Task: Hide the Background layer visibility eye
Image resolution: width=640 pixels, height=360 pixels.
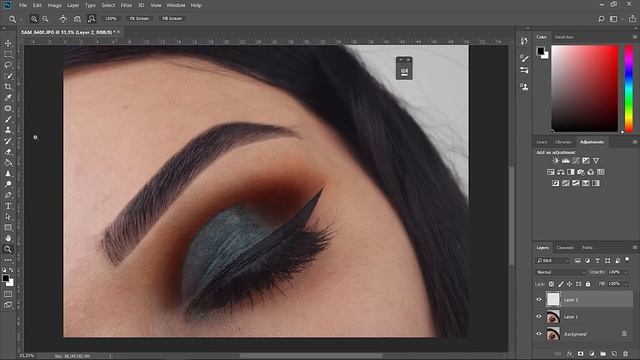Action: (x=539, y=334)
